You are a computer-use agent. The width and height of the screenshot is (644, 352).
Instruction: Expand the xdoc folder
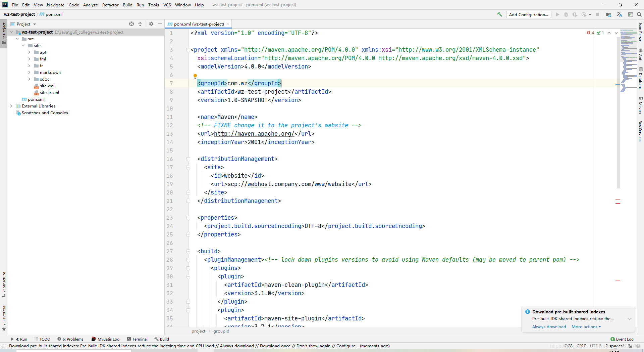[x=29, y=79]
